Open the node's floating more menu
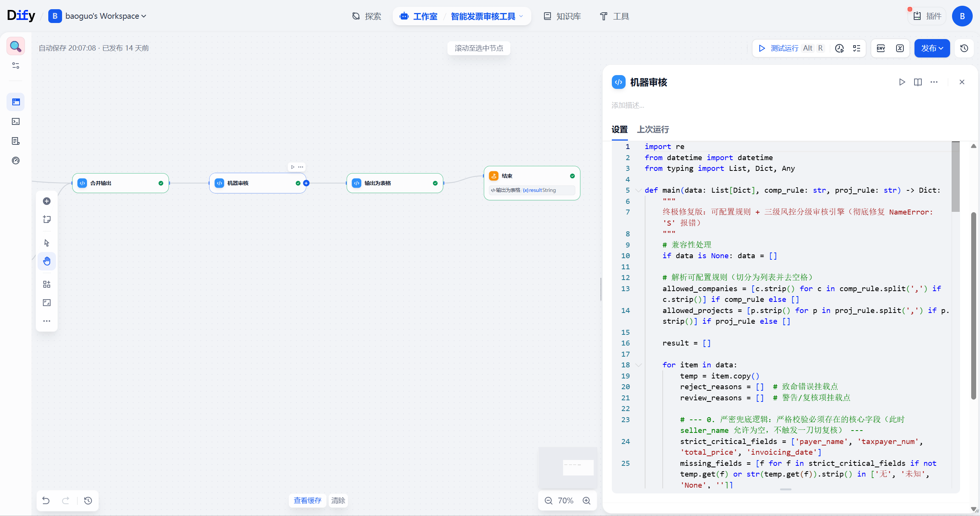The width and height of the screenshot is (980, 516). 301,167
